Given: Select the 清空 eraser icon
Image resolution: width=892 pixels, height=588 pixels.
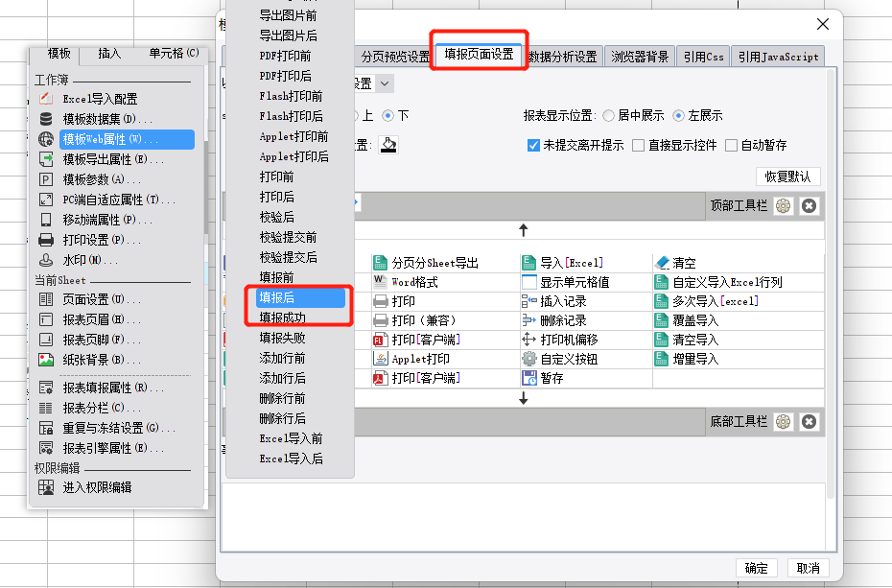Looking at the screenshot, I should pos(662,263).
